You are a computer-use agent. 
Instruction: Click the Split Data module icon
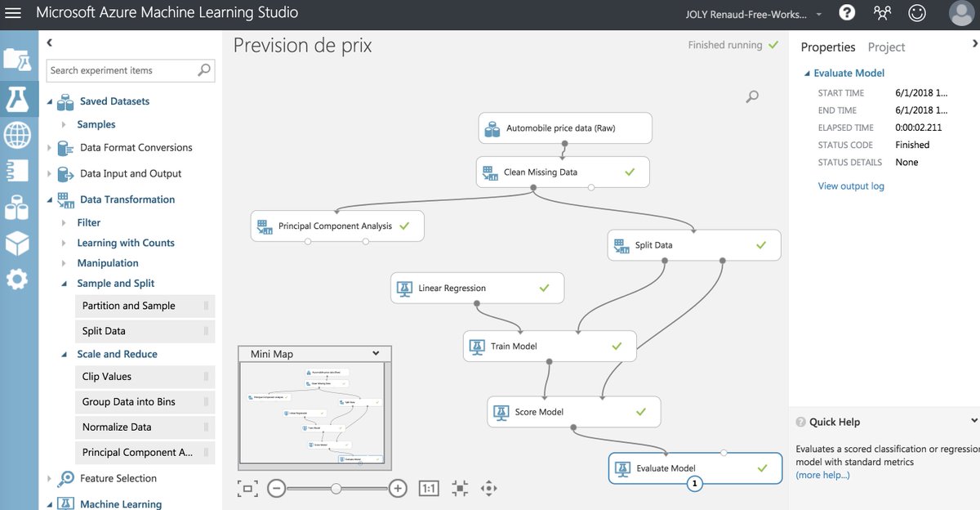pyautogui.click(x=621, y=245)
